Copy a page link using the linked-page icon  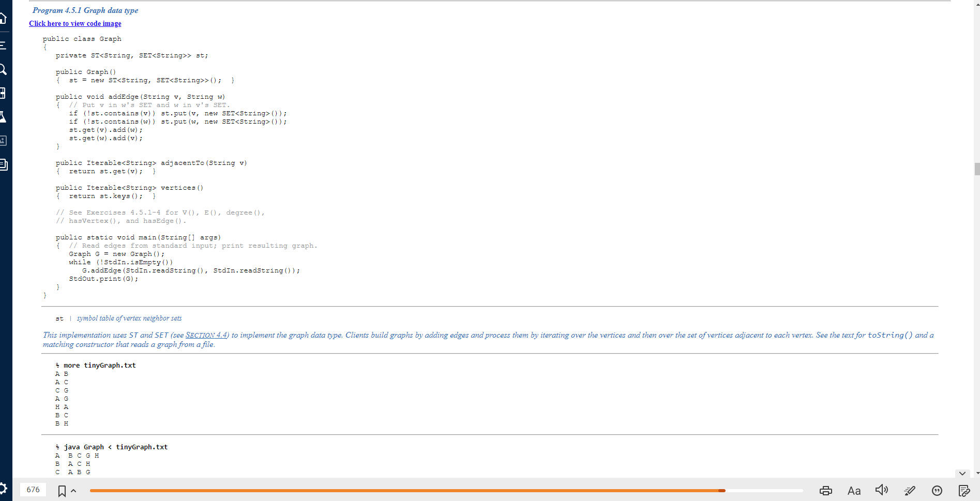(x=964, y=490)
